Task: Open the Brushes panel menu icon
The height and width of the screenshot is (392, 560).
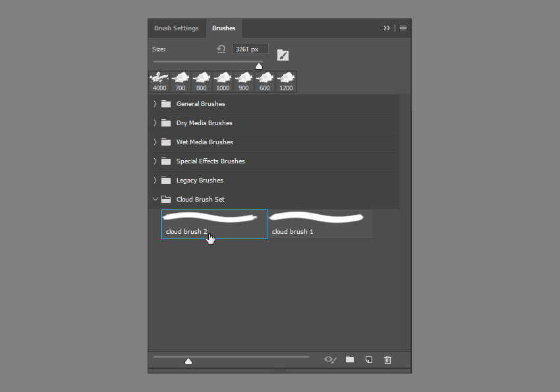Action: pyautogui.click(x=403, y=28)
